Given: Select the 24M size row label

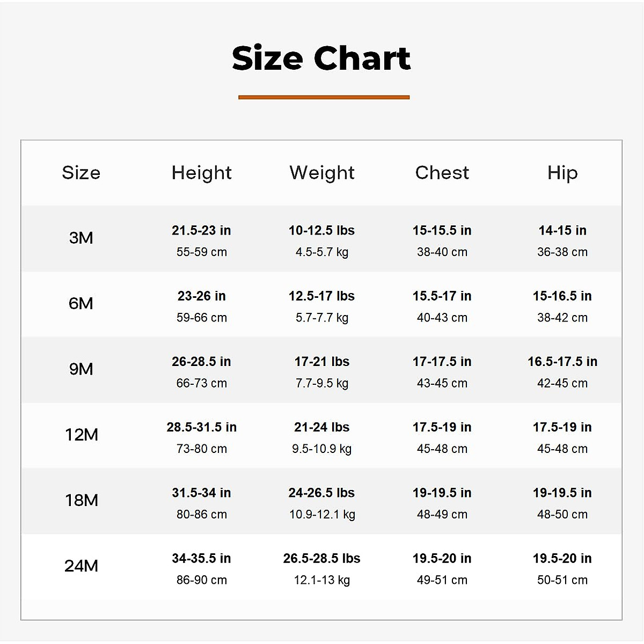Looking at the screenshot, I should [82, 566].
